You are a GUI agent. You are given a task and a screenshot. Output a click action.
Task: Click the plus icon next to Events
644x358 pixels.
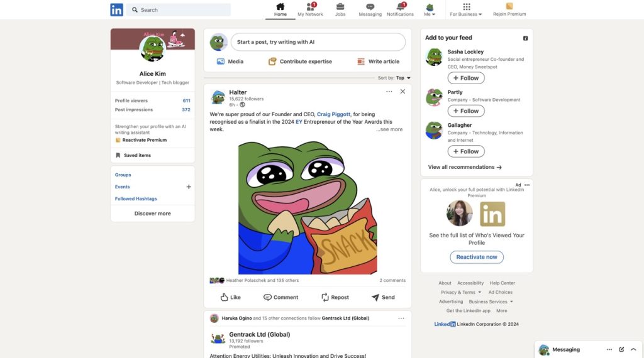[x=189, y=187]
